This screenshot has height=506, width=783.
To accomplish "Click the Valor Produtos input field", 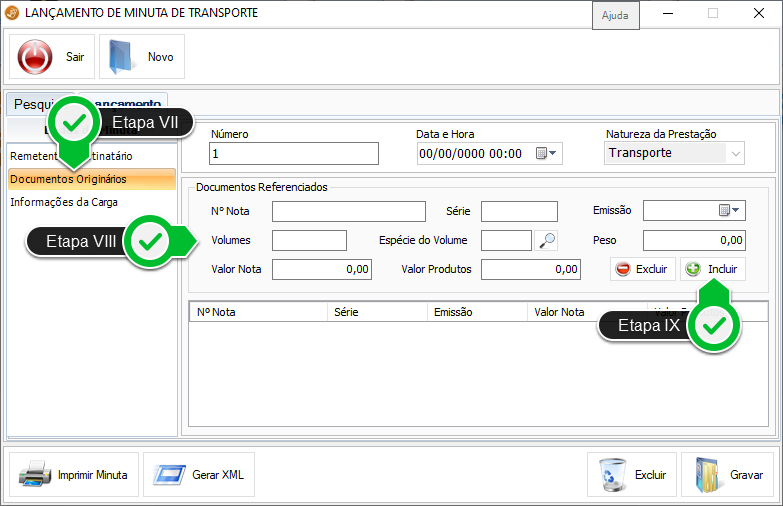I will pyautogui.click(x=531, y=269).
